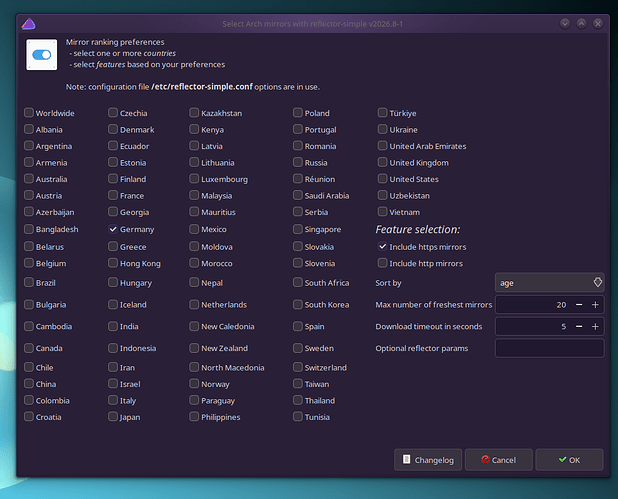Viewport: 618px width, 499px height.
Task: Increase max number of freshest mirrors
Action: (595, 305)
